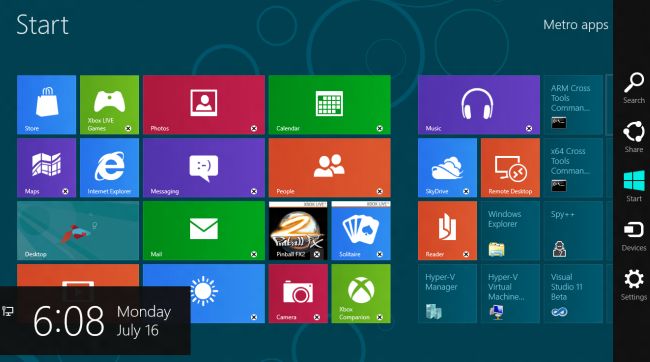Screen dimensions: 650x362
Task: Click the x badge on People tile
Action: pyautogui.click(x=380, y=191)
